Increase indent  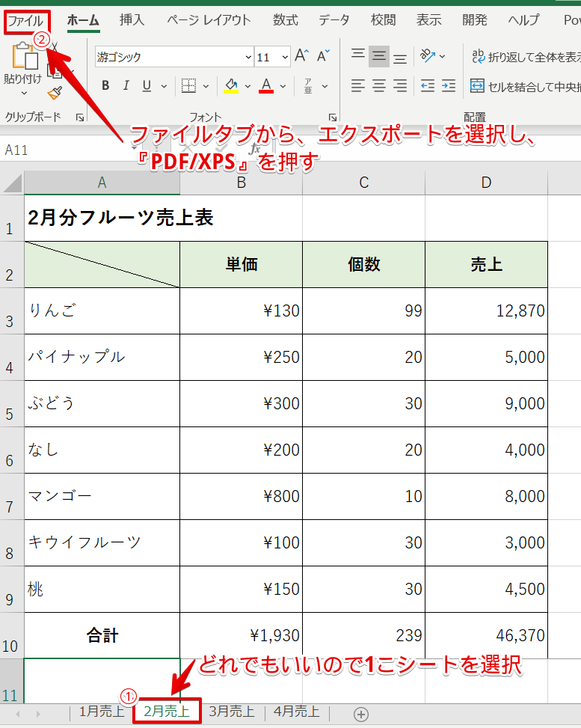click(x=449, y=86)
